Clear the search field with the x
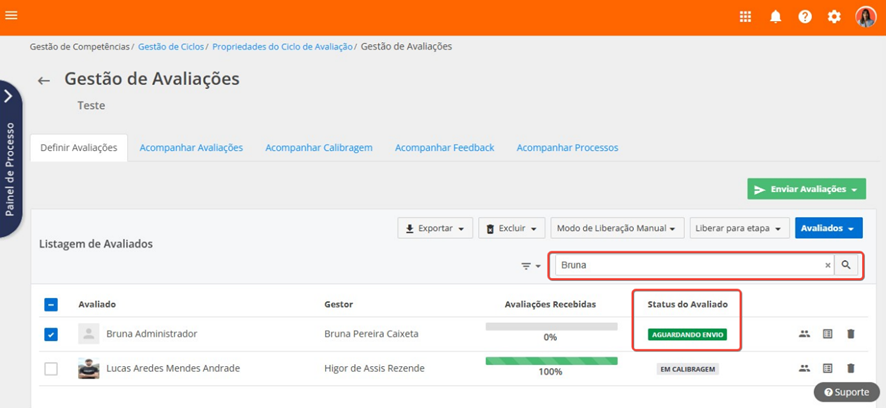This screenshot has width=886, height=408. tap(827, 266)
